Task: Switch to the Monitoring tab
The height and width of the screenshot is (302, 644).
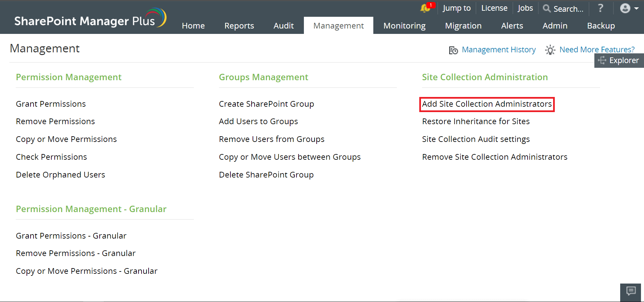Action: [404, 26]
